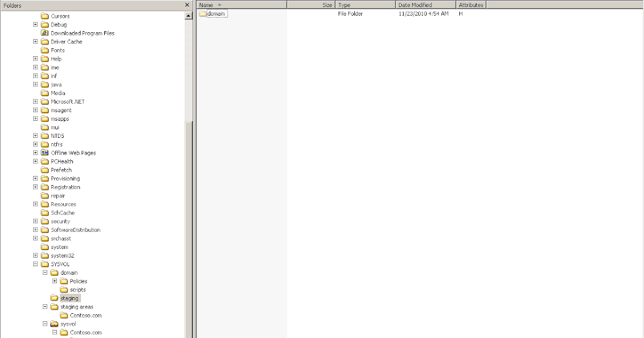The width and height of the screenshot is (644, 338).
Task: Click the Prefetch folder icon
Action: (45, 170)
